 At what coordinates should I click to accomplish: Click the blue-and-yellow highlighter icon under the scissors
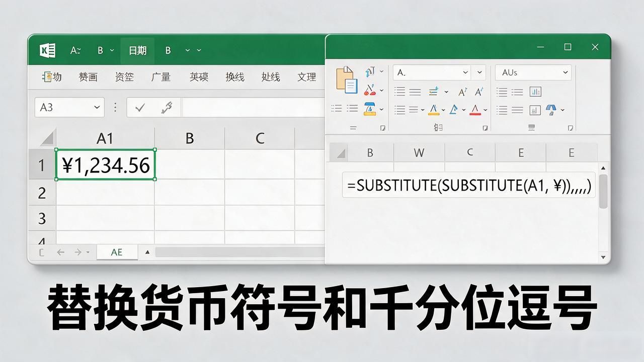(370, 109)
